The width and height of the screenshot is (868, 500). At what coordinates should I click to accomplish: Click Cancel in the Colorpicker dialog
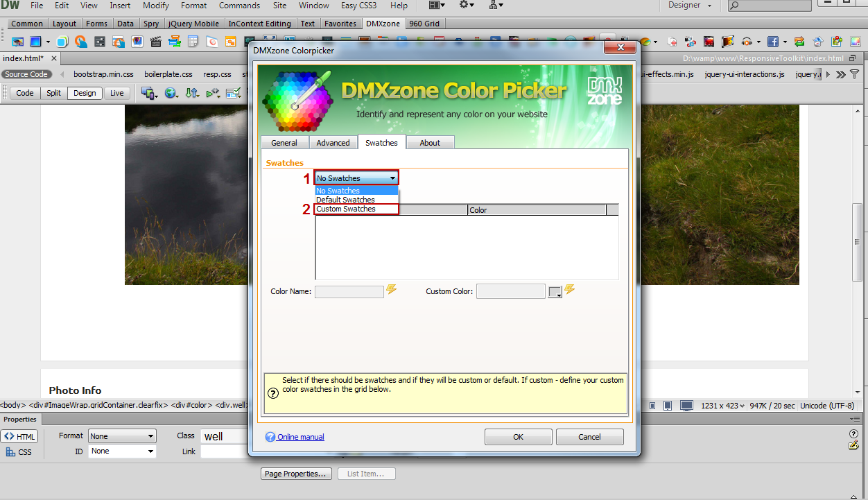tap(589, 437)
